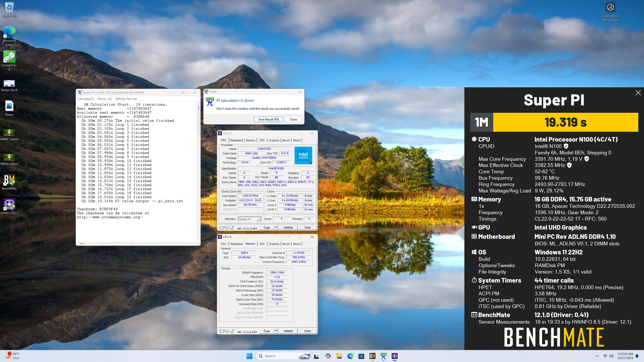Click the Close button at the bottom of the upper CPU-Z window
644x362 pixels.
(307, 228)
